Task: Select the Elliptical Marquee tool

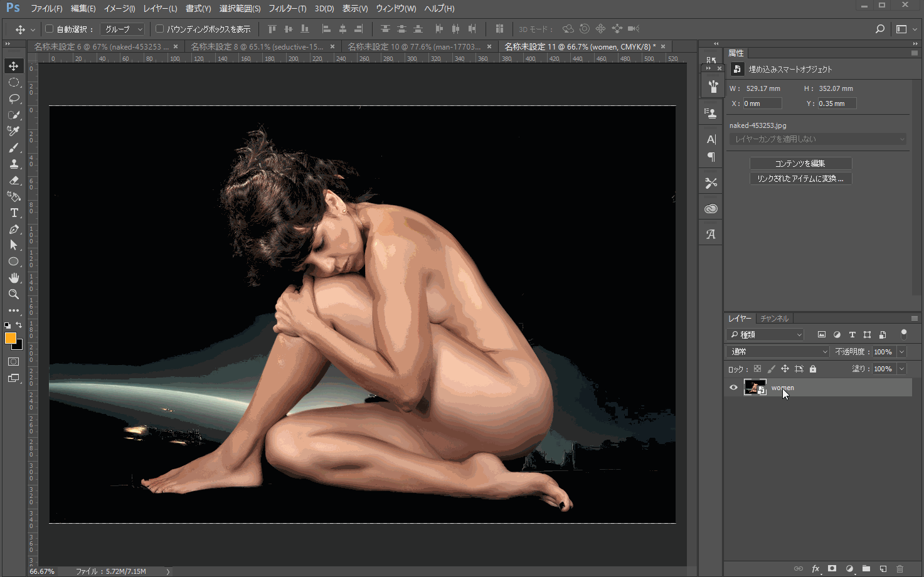Action: tap(14, 82)
